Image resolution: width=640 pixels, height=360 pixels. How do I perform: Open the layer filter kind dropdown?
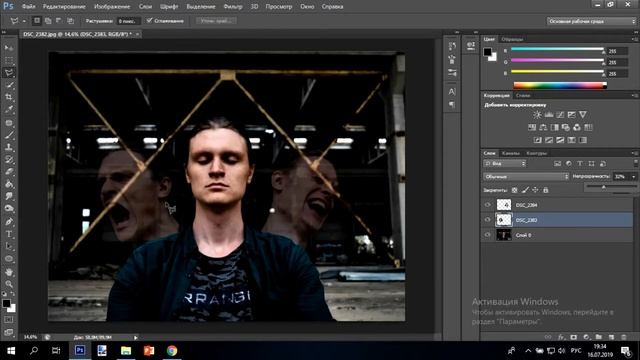point(505,164)
